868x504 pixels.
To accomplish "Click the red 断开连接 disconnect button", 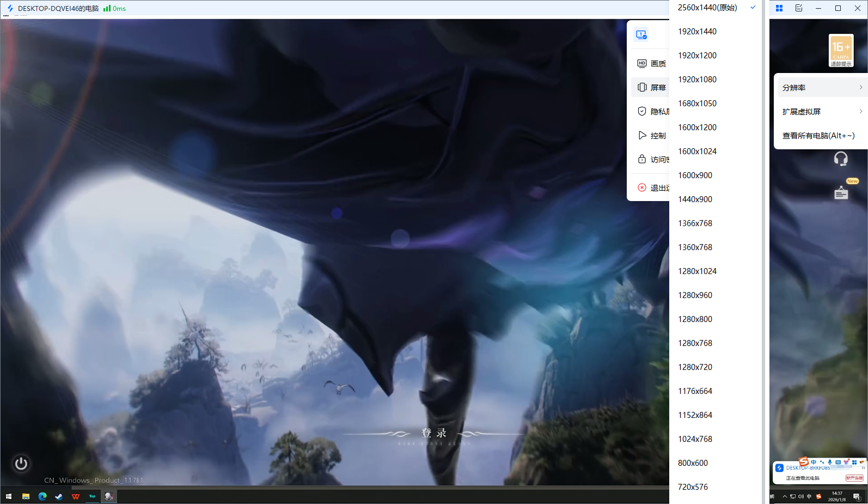I will tap(854, 478).
